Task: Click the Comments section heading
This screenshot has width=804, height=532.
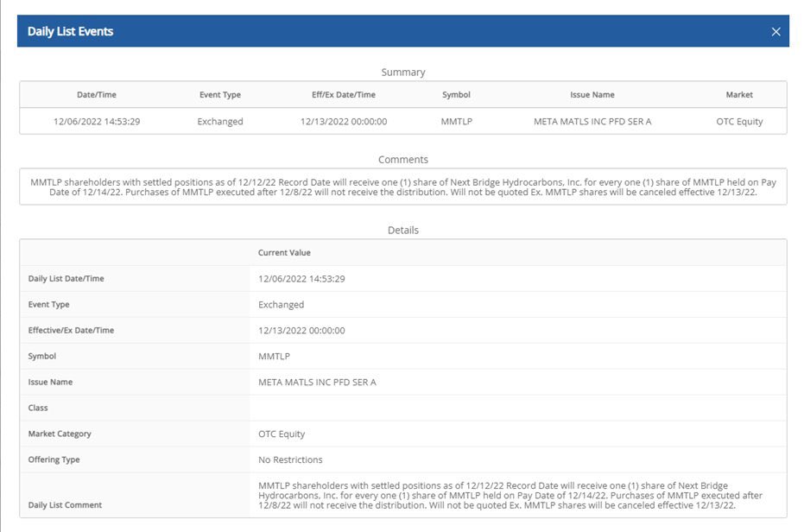Action: coord(403,160)
